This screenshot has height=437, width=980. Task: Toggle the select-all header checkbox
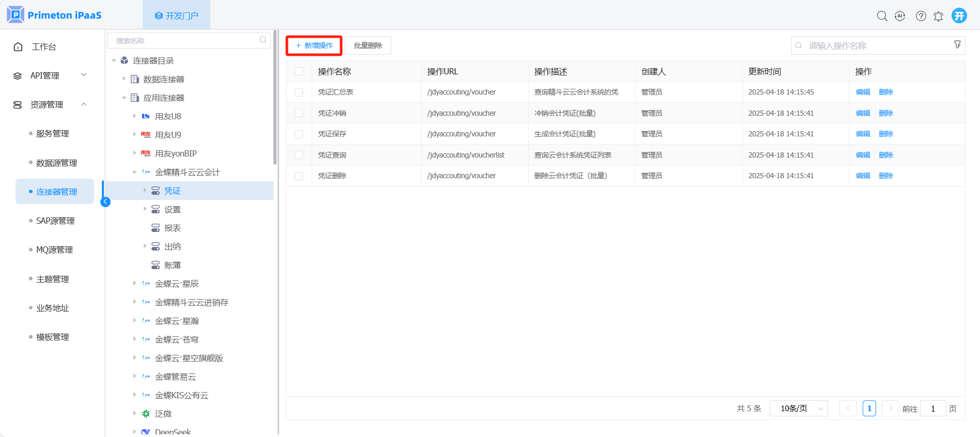[299, 71]
